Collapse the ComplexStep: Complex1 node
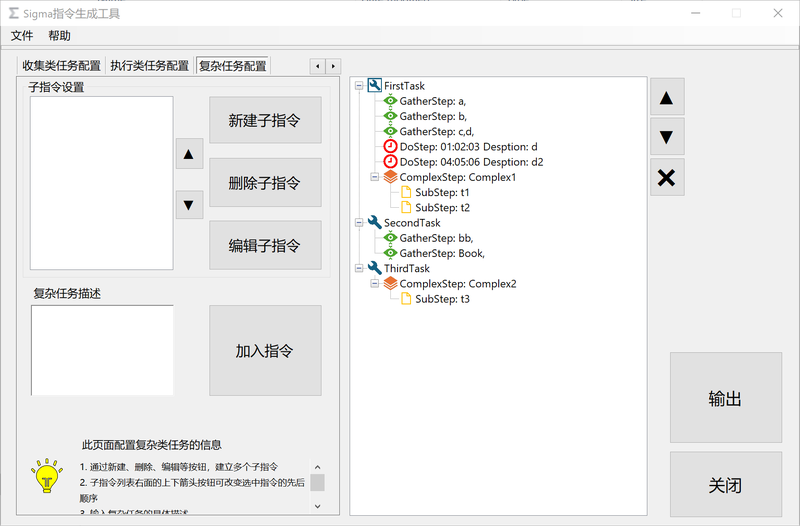 [x=374, y=177]
